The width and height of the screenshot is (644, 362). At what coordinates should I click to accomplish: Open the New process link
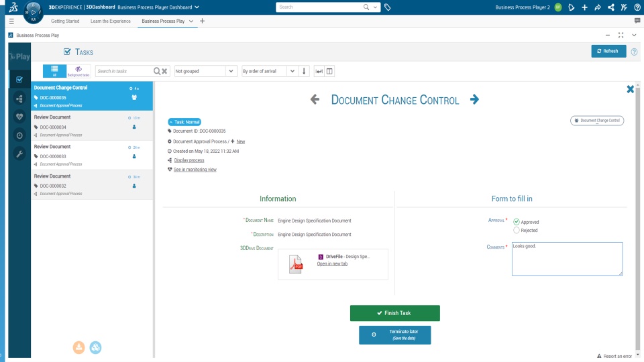pyautogui.click(x=241, y=141)
